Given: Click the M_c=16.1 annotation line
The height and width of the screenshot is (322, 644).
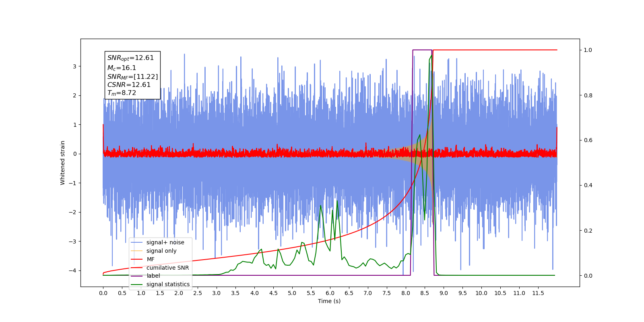Looking at the screenshot, I should [122, 68].
